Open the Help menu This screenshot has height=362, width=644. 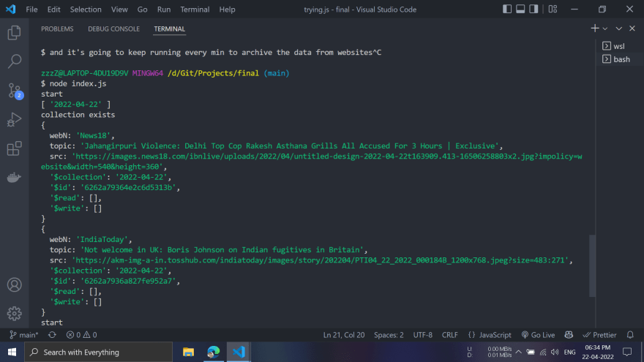(227, 9)
